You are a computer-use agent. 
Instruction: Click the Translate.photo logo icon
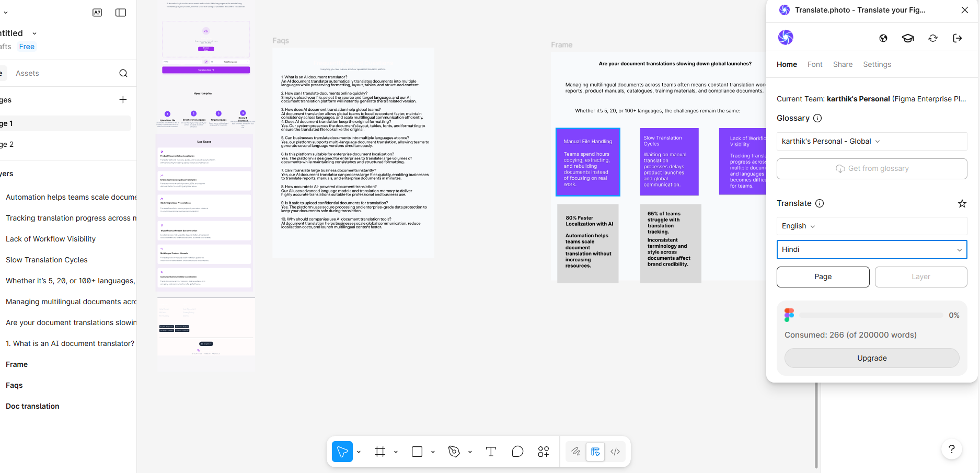786,37
